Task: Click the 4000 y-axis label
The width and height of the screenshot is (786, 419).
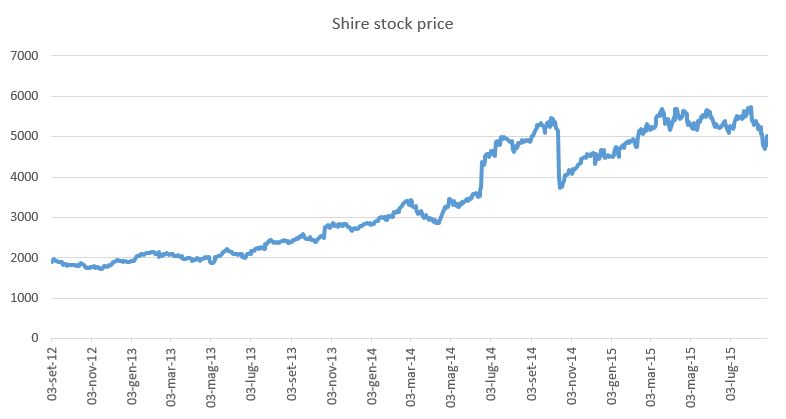Action: click(22, 177)
